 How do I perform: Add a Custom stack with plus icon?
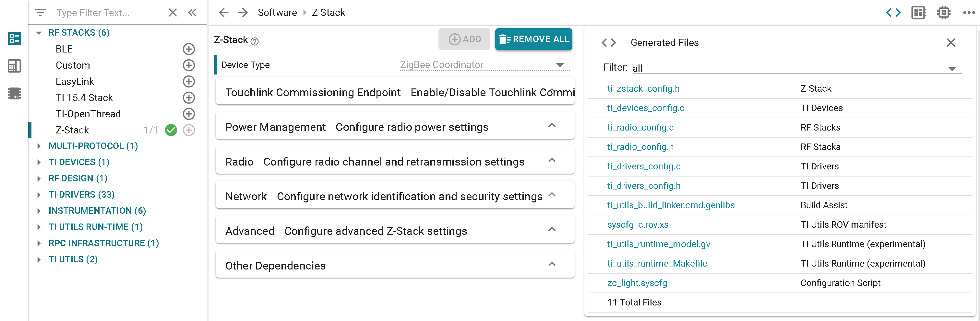click(x=189, y=65)
